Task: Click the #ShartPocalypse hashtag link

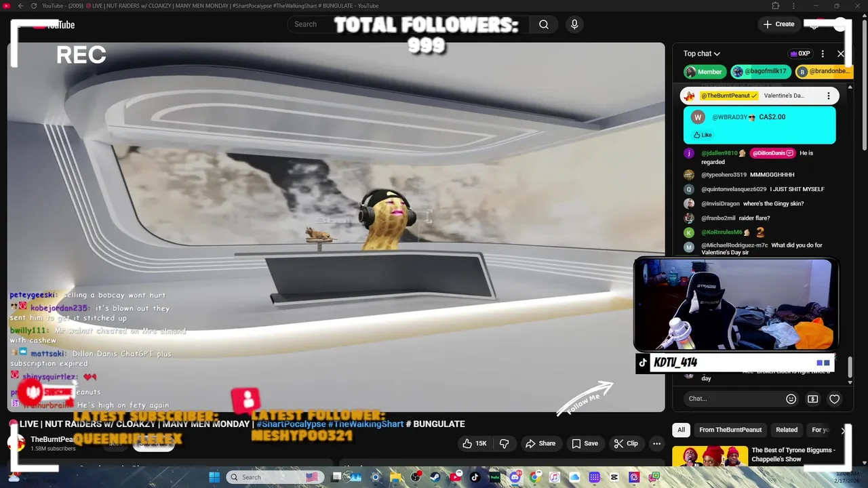Action: [x=291, y=424]
